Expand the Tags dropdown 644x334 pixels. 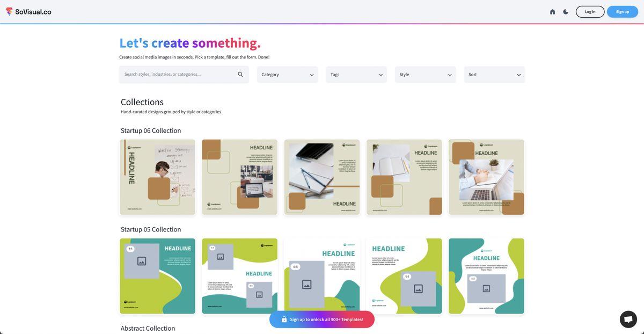[356, 75]
